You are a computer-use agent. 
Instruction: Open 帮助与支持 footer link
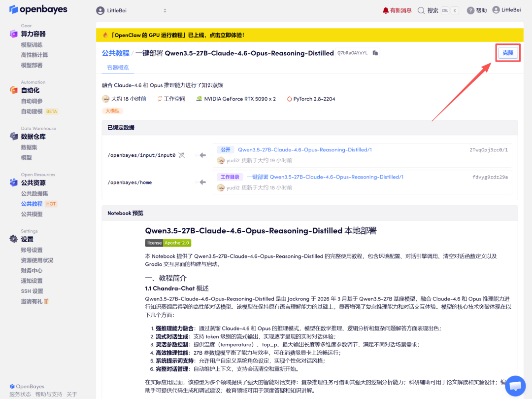coord(48,394)
